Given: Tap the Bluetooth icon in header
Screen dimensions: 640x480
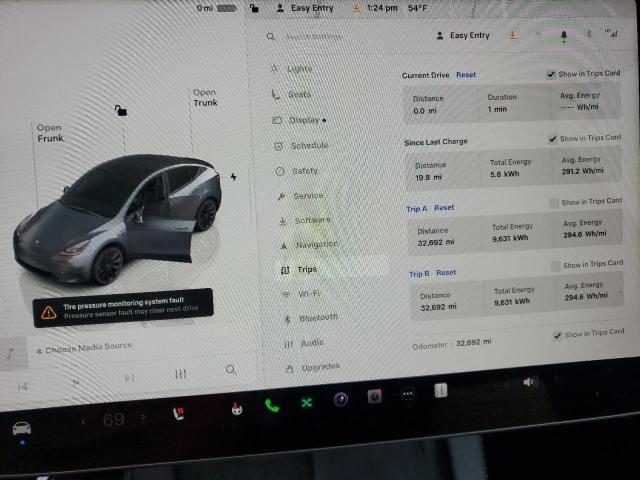Looking at the screenshot, I should [x=588, y=34].
